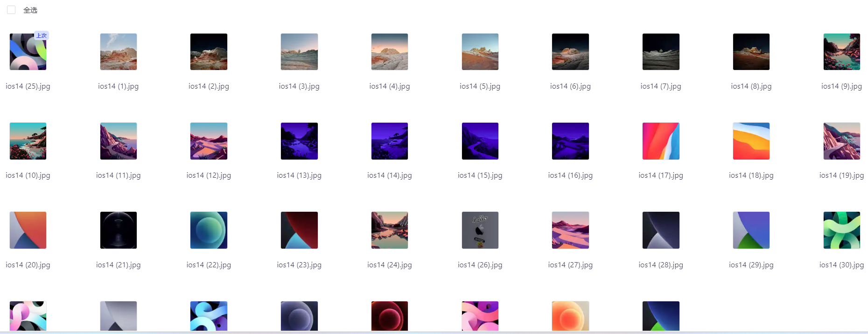Click the file name ios14 (2).jpg
Image resolution: width=868 pixels, height=334 pixels.
point(209,86)
